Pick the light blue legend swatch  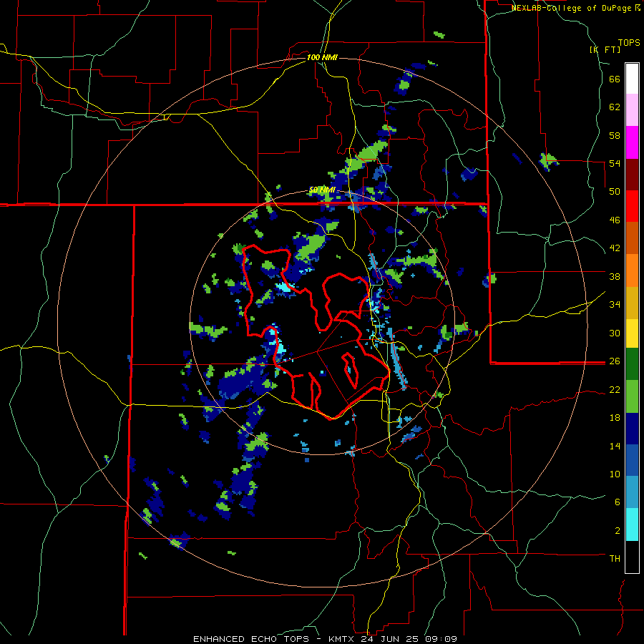[x=632, y=492]
